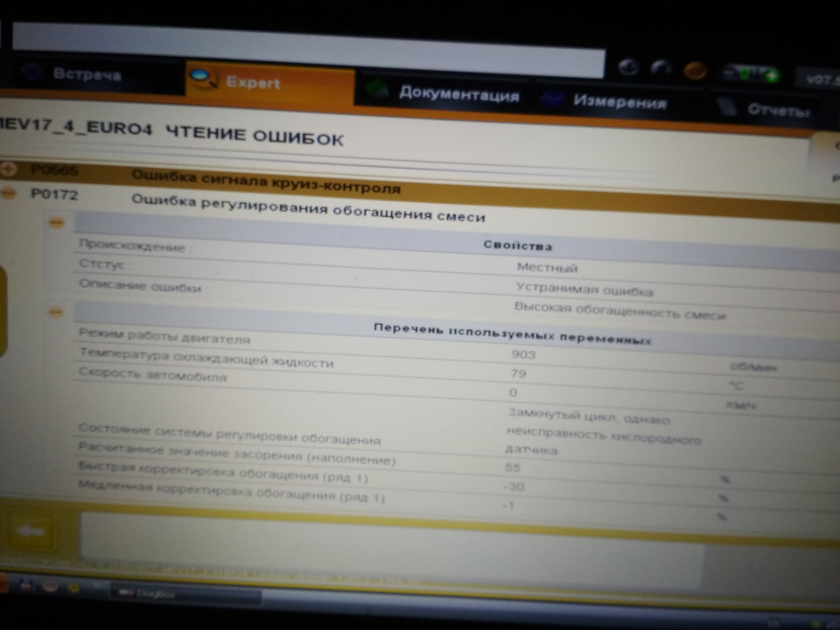Viewport: 840px width, 630px height.
Task: Click the flag icon in taskbar quick launch
Action: click(x=25, y=584)
